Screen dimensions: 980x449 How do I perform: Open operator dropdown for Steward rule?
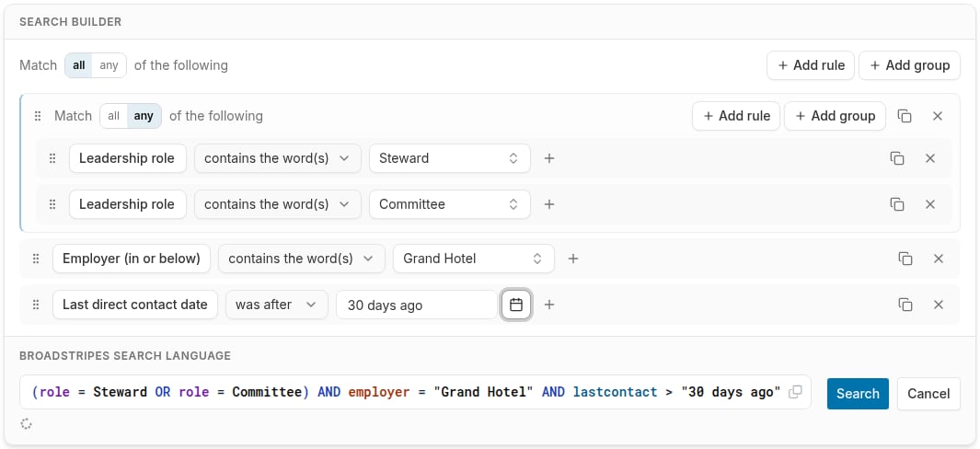pyautogui.click(x=278, y=158)
